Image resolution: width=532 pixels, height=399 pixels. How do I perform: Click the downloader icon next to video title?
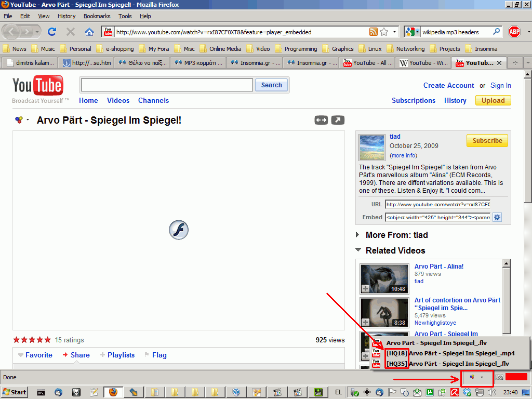pos(19,120)
